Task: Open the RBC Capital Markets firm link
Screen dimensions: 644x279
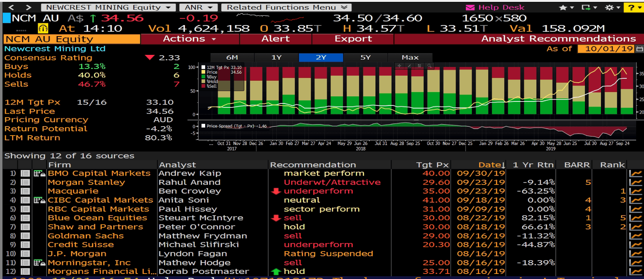Action: tap(98, 209)
